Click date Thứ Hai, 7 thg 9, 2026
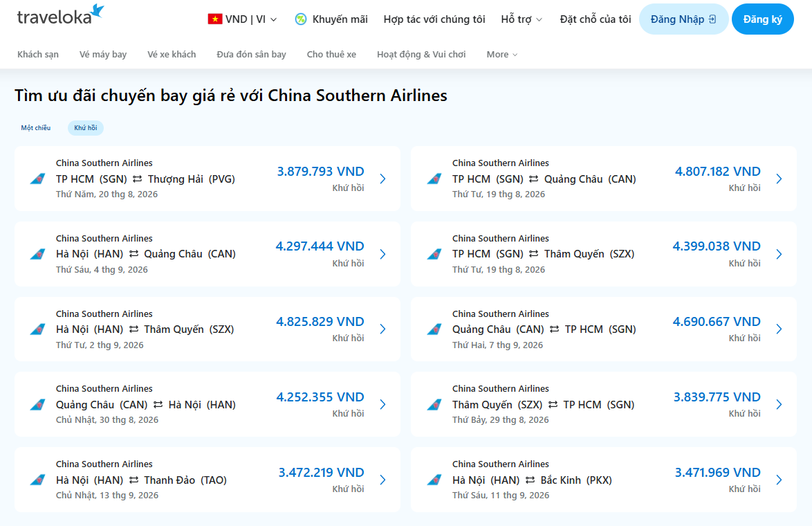Screen dimensions: 812x526 498,345
